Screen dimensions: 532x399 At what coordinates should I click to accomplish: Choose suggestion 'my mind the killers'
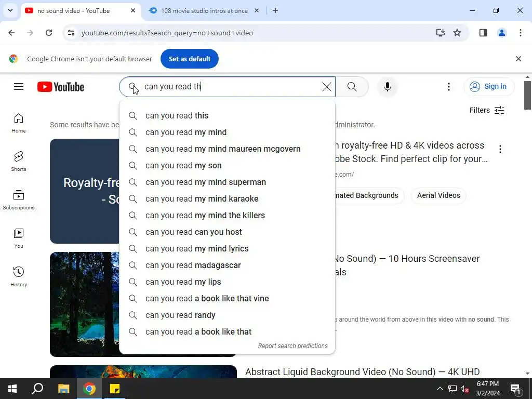(x=227, y=216)
